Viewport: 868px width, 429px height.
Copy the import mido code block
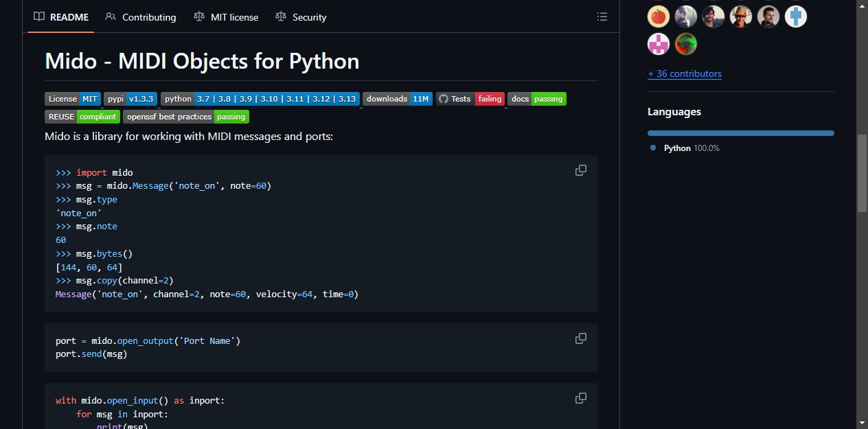click(x=581, y=170)
